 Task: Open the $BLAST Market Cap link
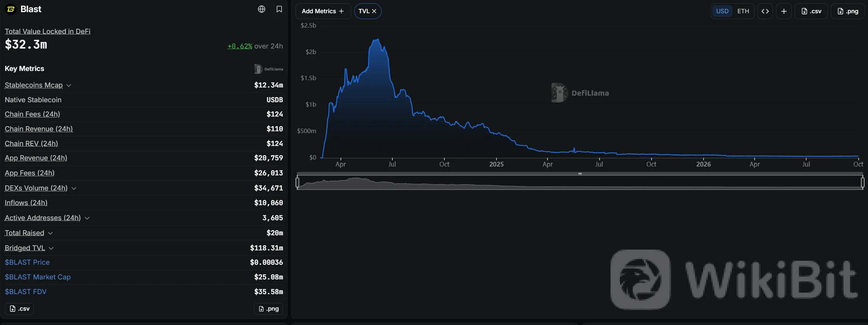click(x=38, y=277)
